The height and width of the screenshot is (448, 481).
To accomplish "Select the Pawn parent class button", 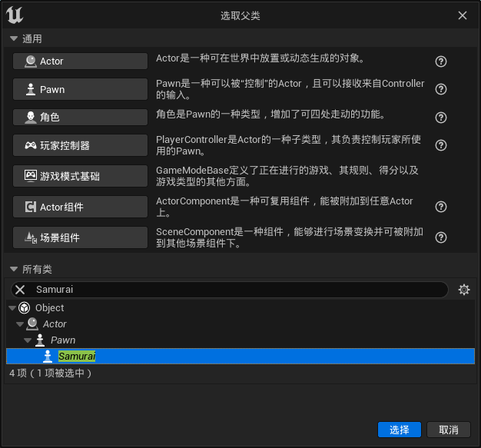I will [x=80, y=89].
